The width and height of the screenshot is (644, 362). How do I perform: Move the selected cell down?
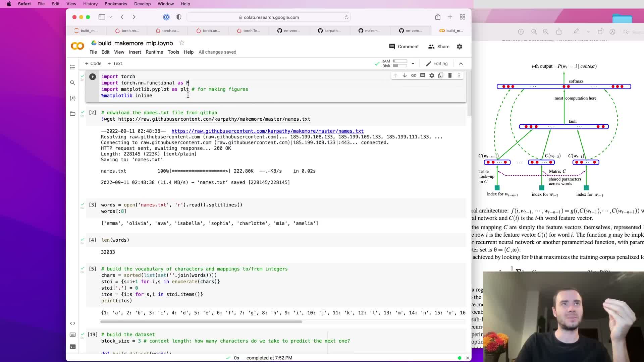click(405, 76)
